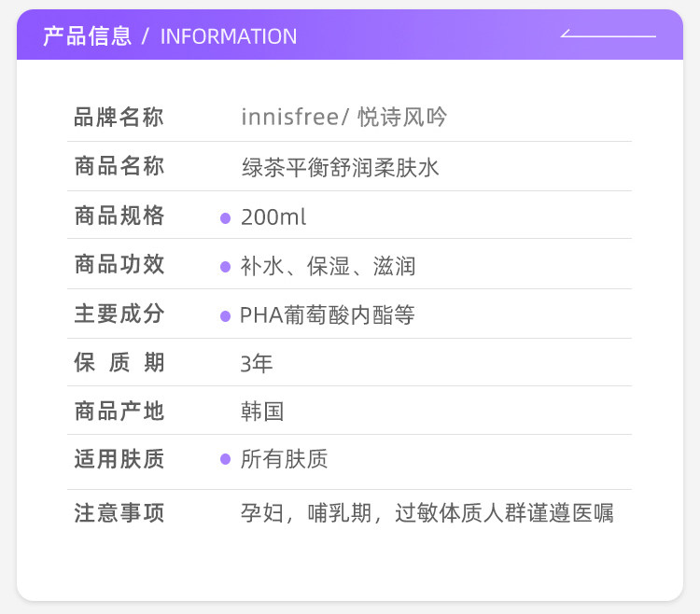Click the 适用肤质 label
This screenshot has width=700, height=614.
coord(119,459)
